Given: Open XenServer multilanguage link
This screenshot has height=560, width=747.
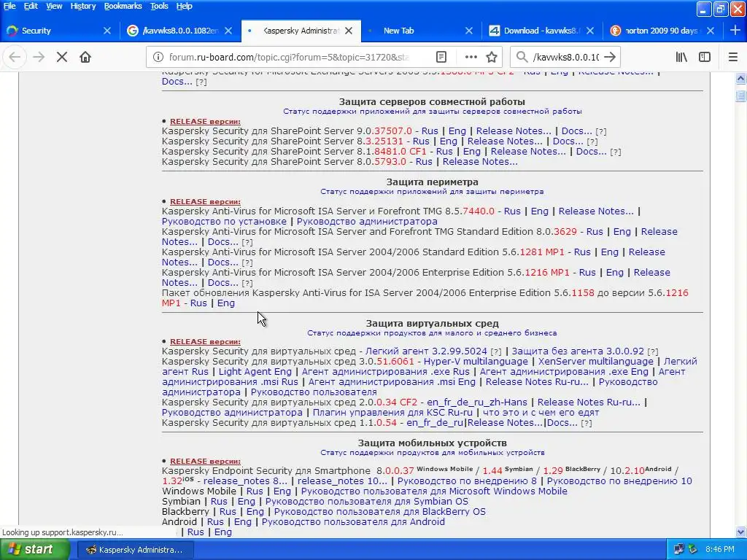Looking at the screenshot, I should [x=595, y=362].
